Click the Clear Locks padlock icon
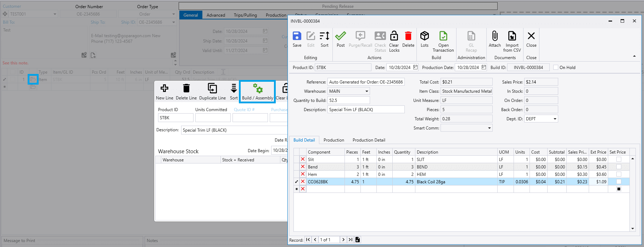 (x=394, y=36)
